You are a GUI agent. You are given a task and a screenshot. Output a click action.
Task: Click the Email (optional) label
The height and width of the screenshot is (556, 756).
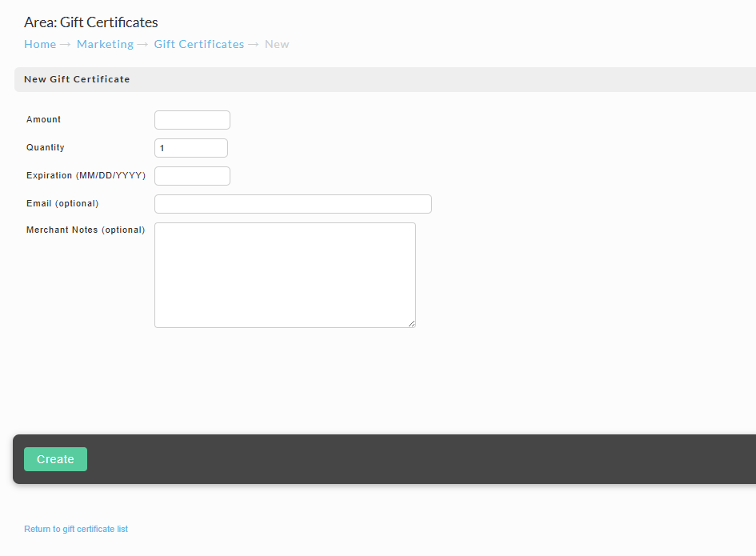coord(62,203)
